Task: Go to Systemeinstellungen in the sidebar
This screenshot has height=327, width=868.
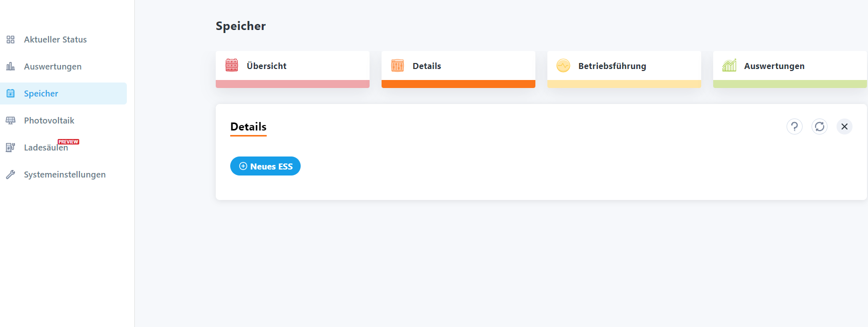Action: pyautogui.click(x=65, y=174)
